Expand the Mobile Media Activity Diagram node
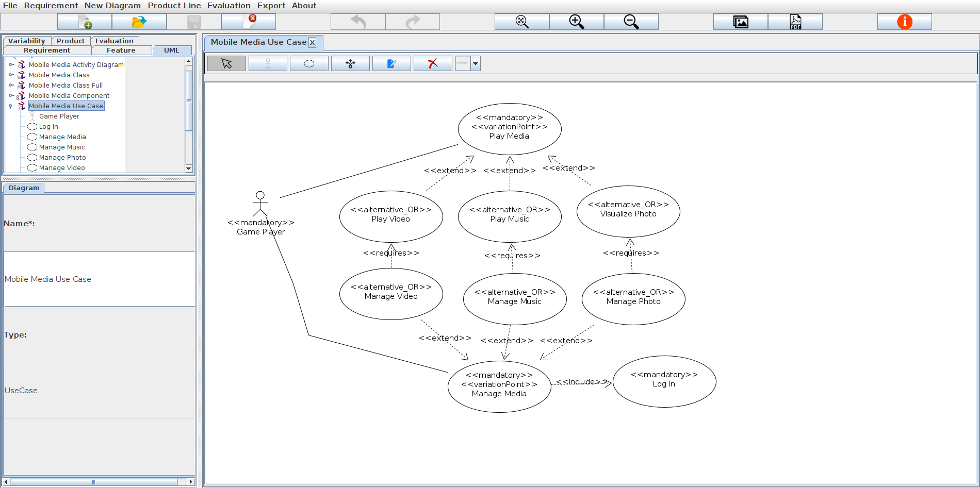Image resolution: width=980 pixels, height=488 pixels. 10,64
